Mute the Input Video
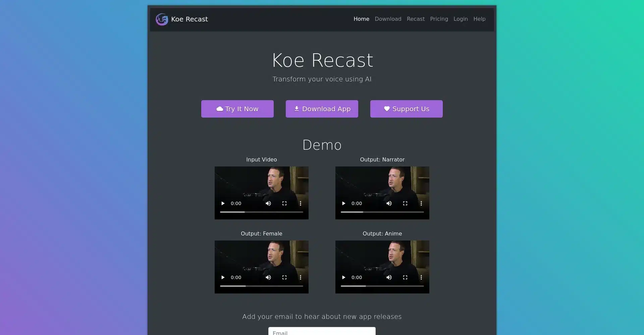Image resolution: width=644 pixels, height=335 pixels. coord(268,203)
